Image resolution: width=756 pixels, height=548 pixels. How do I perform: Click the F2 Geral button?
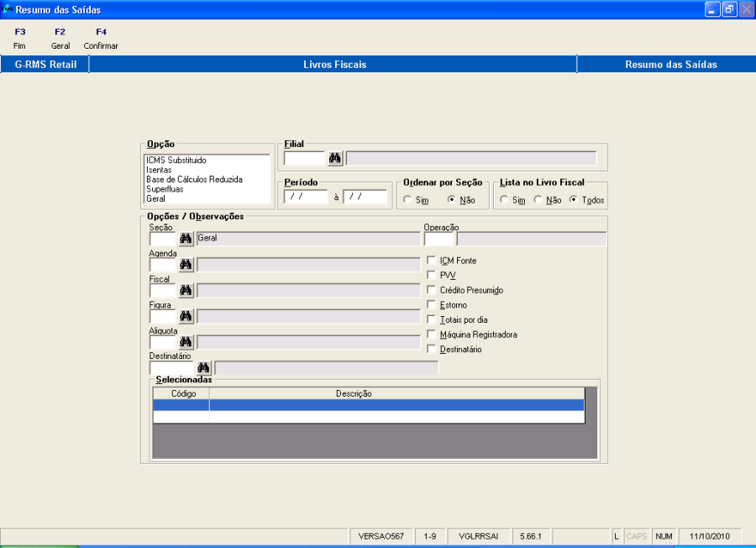tap(60, 39)
